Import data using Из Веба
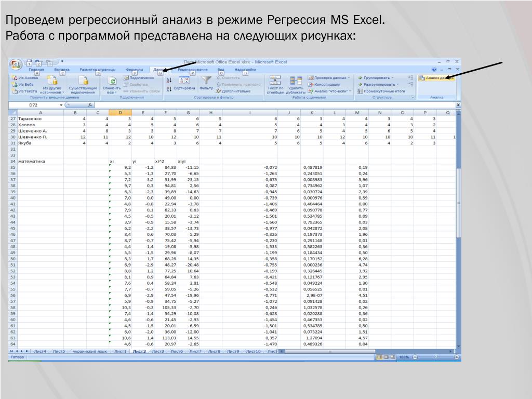Image resolution: width=532 pixels, height=399 pixels. (23, 85)
